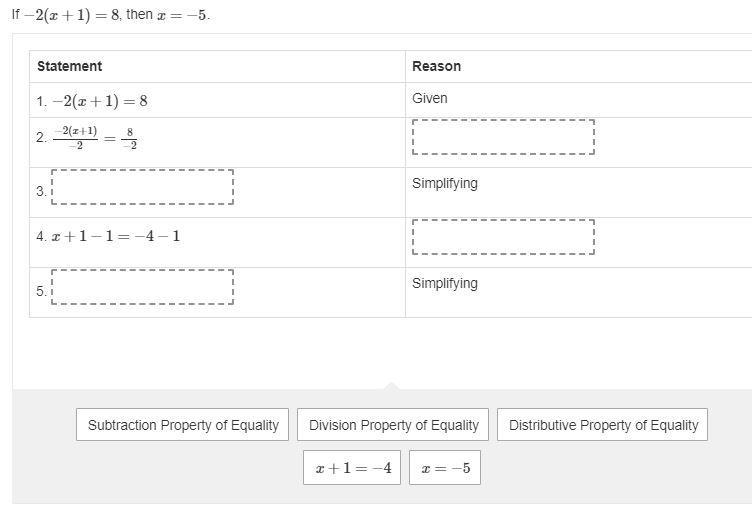Click the empty statement box for step 3
The width and height of the screenshot is (752, 506).
pos(142,187)
